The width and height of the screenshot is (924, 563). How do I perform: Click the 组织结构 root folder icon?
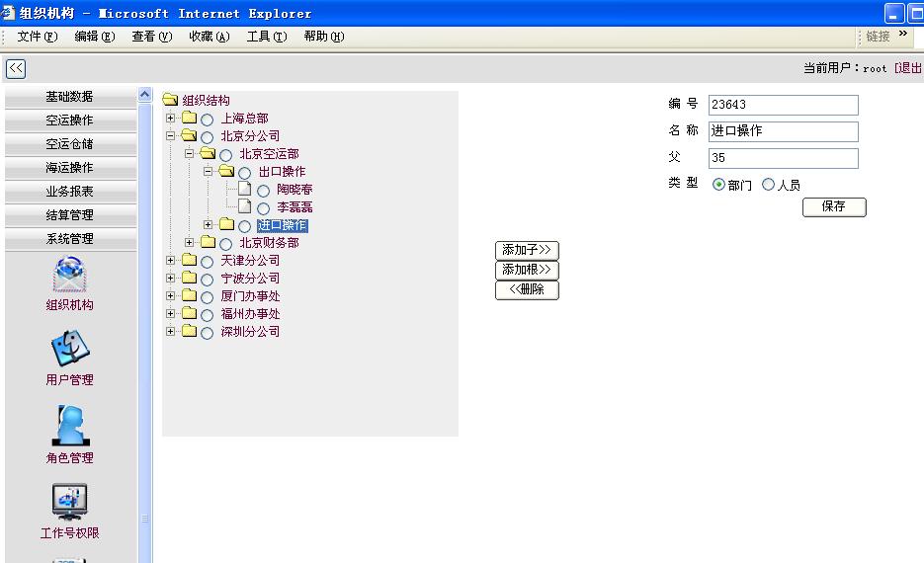tap(170, 100)
